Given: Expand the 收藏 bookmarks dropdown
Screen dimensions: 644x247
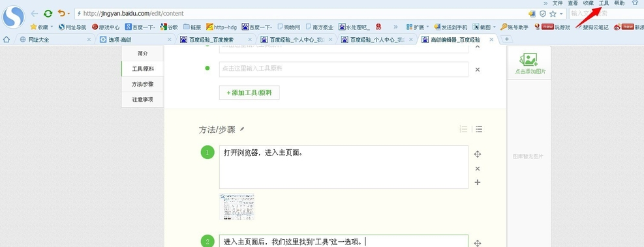Looking at the screenshot, I should [52, 27].
